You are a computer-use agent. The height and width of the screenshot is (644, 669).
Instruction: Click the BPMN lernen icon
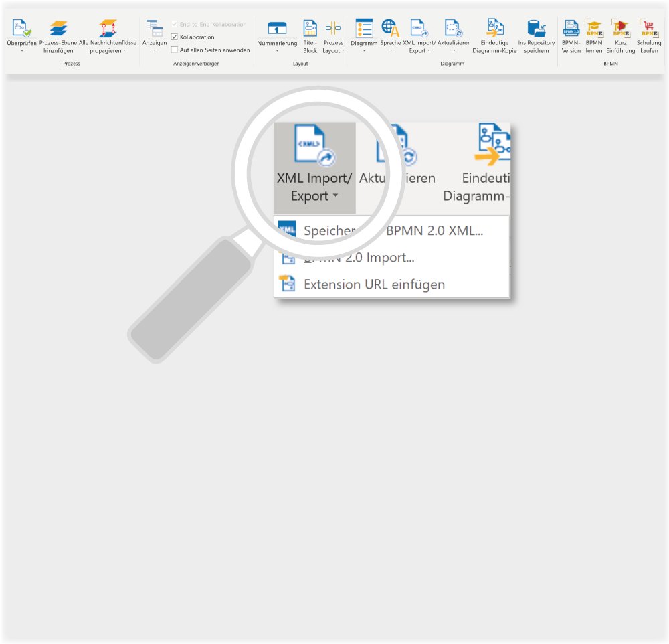point(594,28)
